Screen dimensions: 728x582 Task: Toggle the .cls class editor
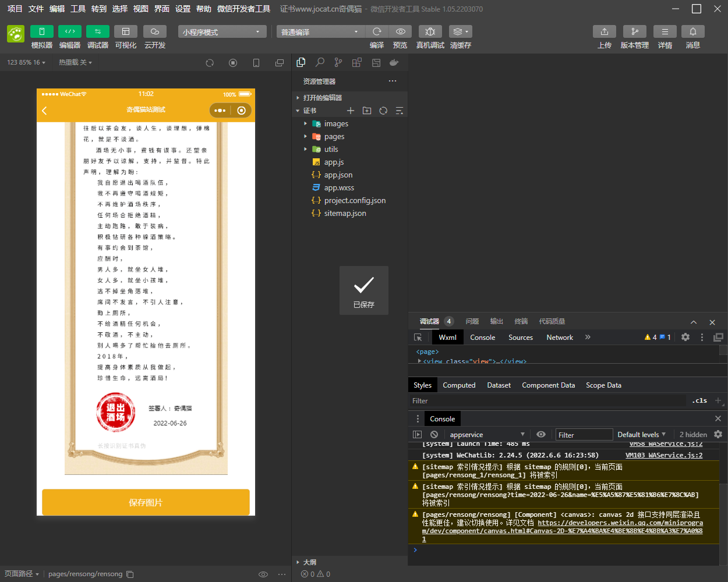[699, 400]
